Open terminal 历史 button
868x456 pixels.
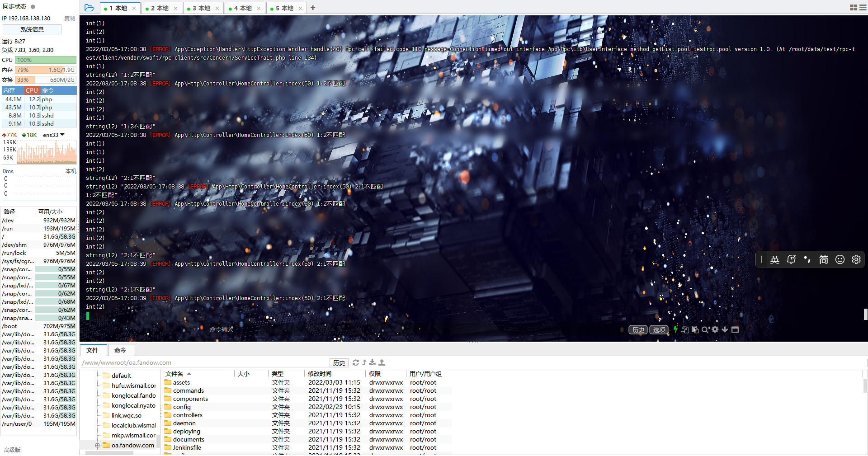(x=638, y=330)
